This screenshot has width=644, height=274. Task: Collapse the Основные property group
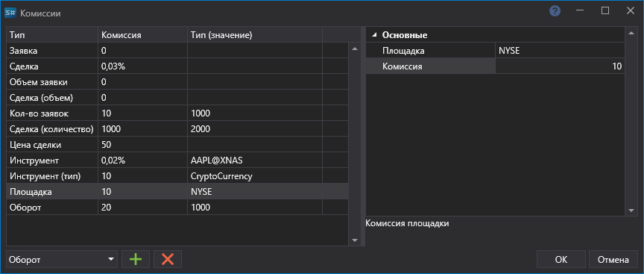373,35
